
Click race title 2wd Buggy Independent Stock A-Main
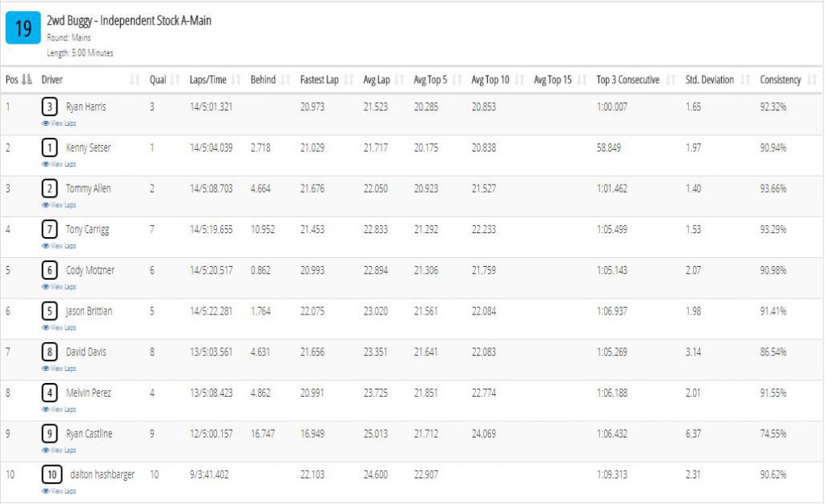click(129, 20)
